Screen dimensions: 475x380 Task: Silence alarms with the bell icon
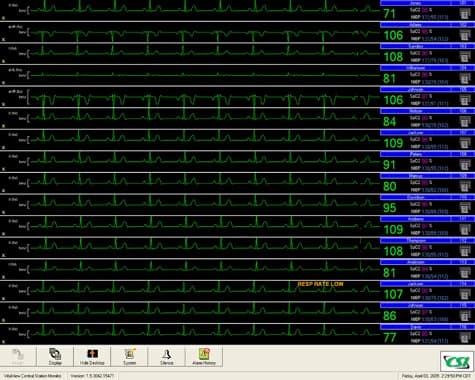tap(167, 356)
